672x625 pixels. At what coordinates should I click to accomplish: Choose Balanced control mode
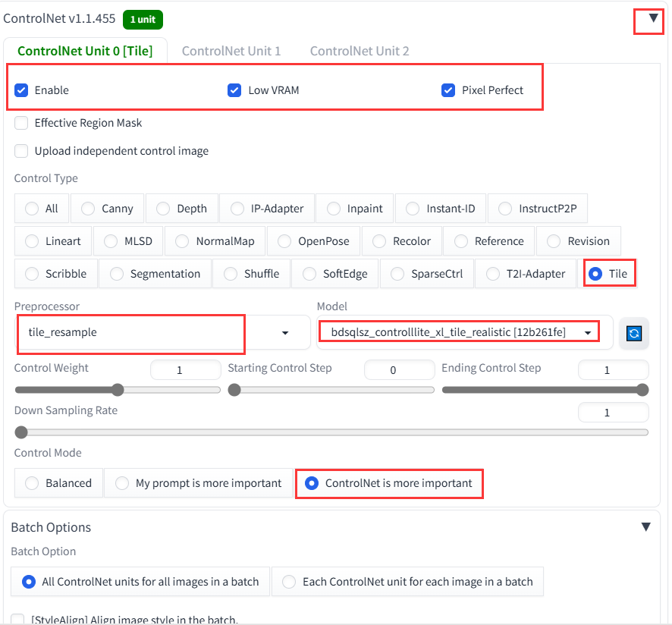(x=58, y=483)
